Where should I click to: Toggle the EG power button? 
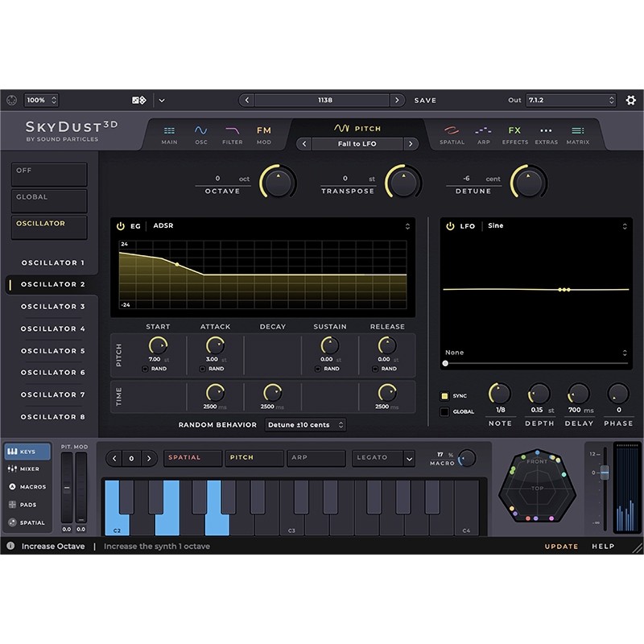(x=120, y=226)
